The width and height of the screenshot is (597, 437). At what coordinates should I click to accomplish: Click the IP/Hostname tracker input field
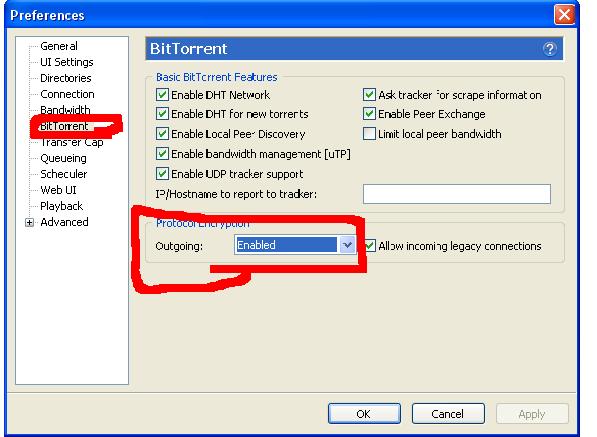click(457, 194)
